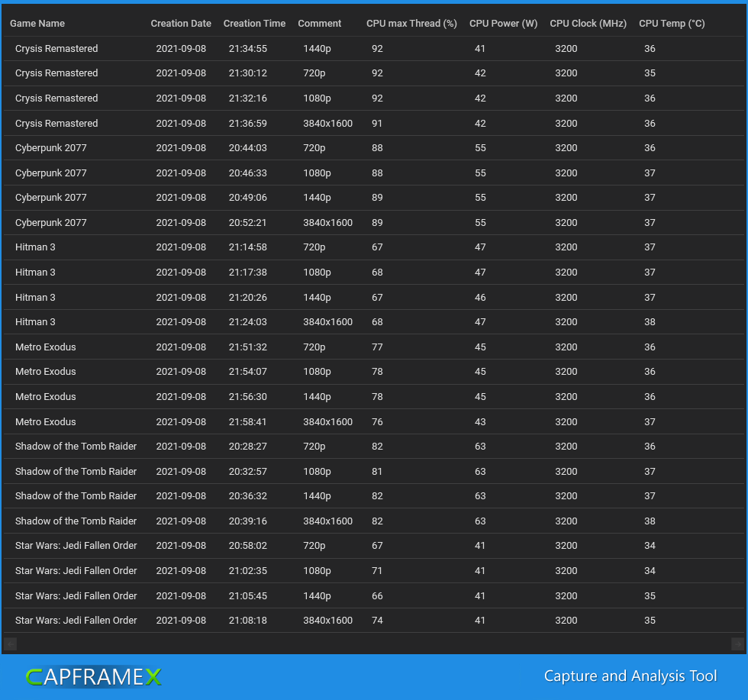Select the creation time 21:24:03 cell

tap(247, 322)
